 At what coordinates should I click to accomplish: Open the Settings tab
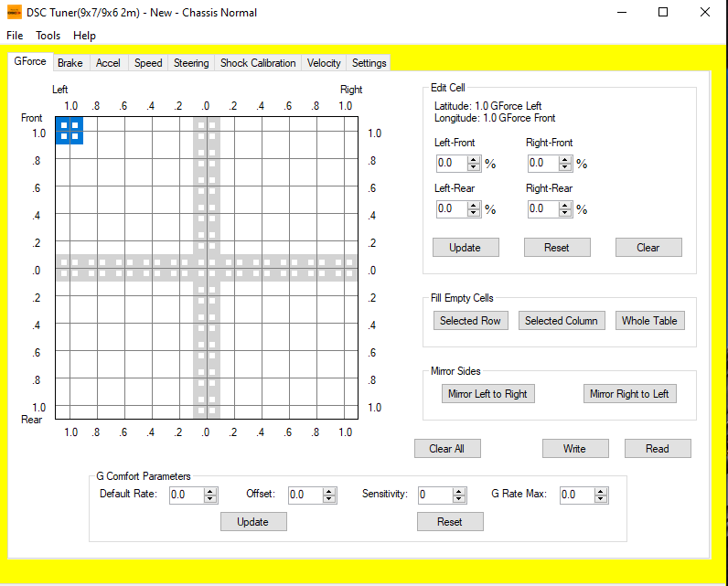[x=369, y=63]
